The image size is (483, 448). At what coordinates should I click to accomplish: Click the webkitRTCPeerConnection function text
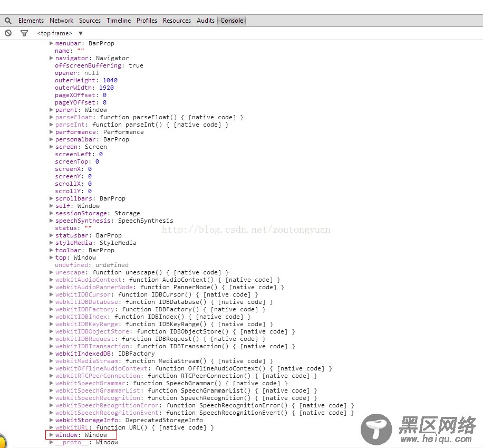(186, 376)
